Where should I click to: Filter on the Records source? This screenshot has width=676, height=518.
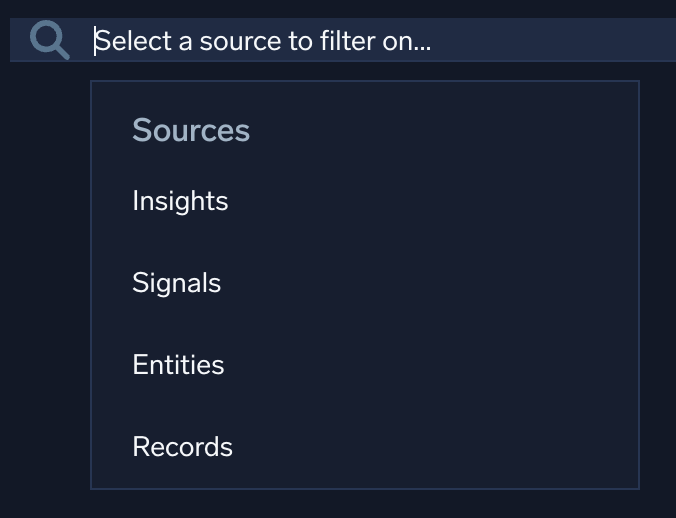click(182, 447)
